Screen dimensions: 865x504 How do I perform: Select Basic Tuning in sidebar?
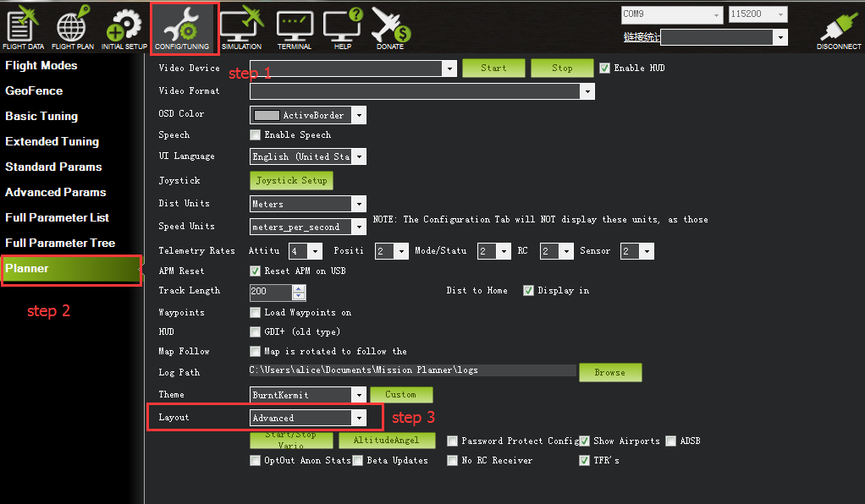[41, 116]
